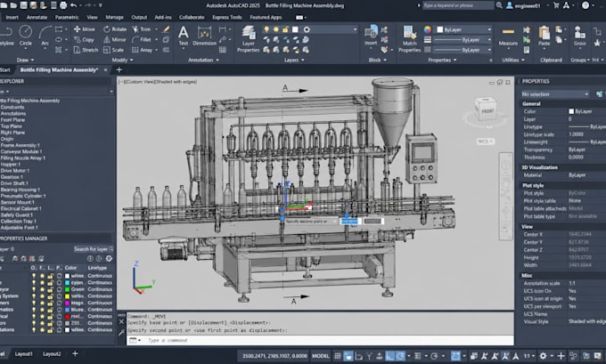Select the Measure utility

(x=508, y=36)
